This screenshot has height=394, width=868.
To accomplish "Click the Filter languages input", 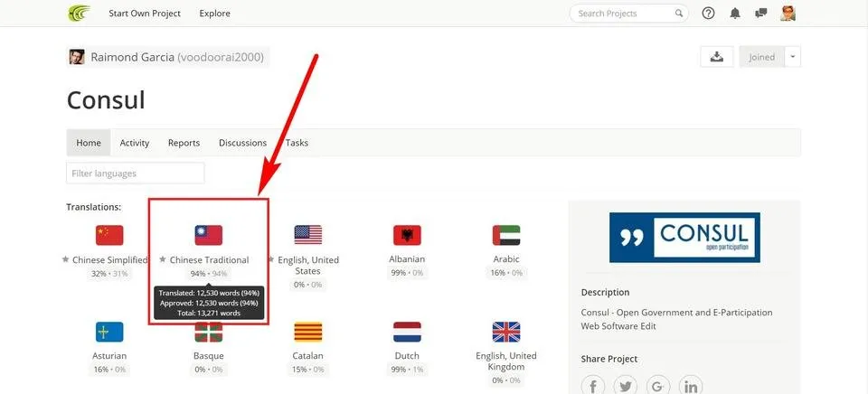I will pos(135,174).
